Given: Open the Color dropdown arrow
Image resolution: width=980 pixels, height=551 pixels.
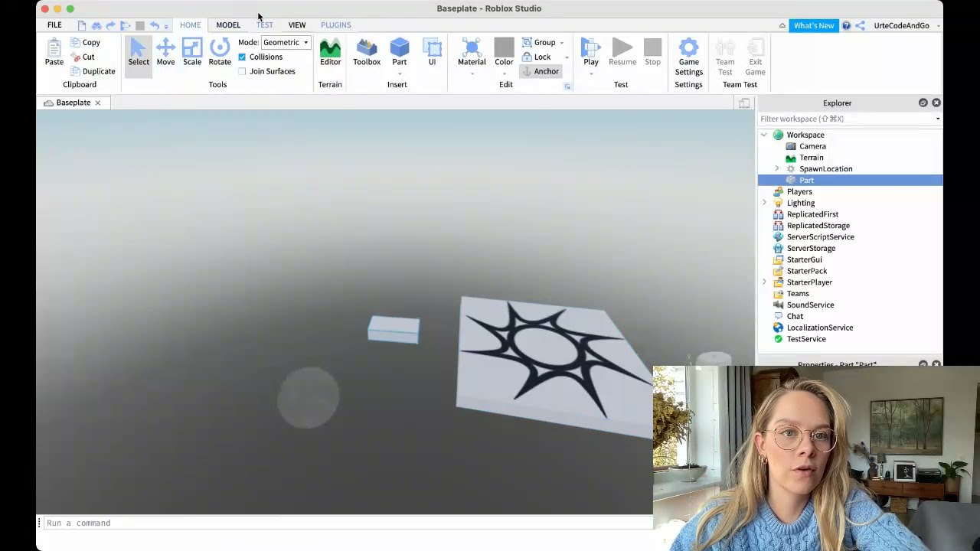Looking at the screenshot, I should tap(504, 73).
